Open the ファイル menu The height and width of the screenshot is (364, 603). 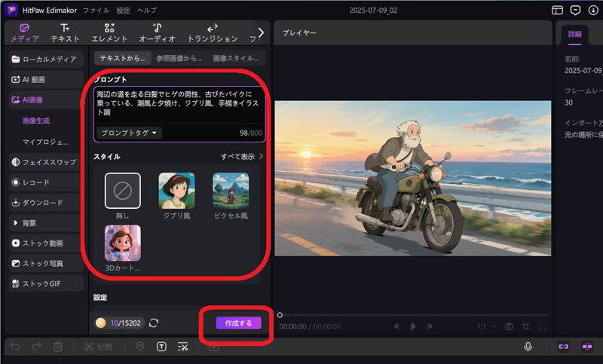(96, 11)
